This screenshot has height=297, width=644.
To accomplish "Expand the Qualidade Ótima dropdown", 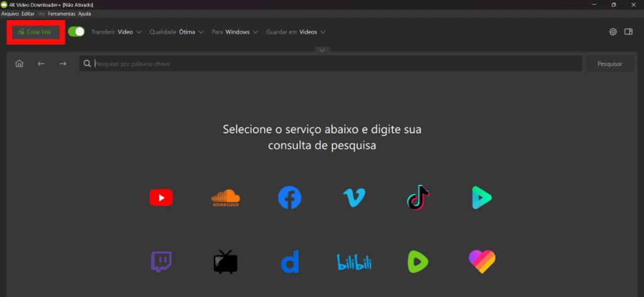I will coord(177,31).
